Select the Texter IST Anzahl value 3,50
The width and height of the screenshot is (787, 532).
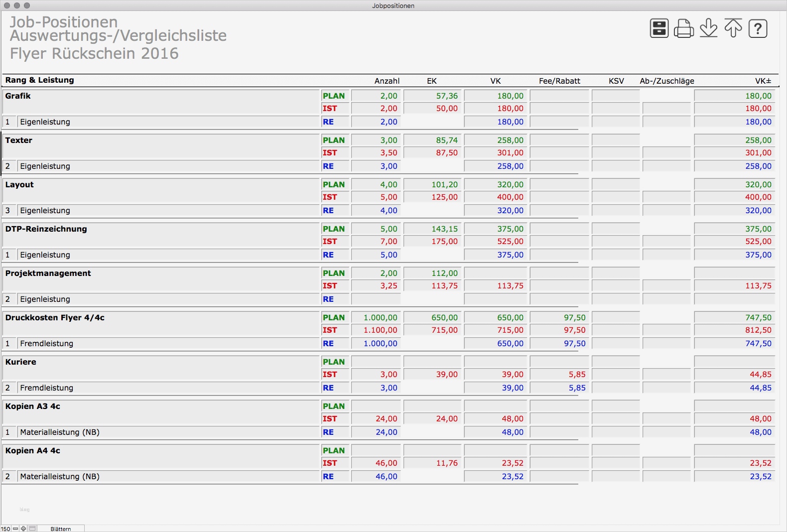[376, 152]
